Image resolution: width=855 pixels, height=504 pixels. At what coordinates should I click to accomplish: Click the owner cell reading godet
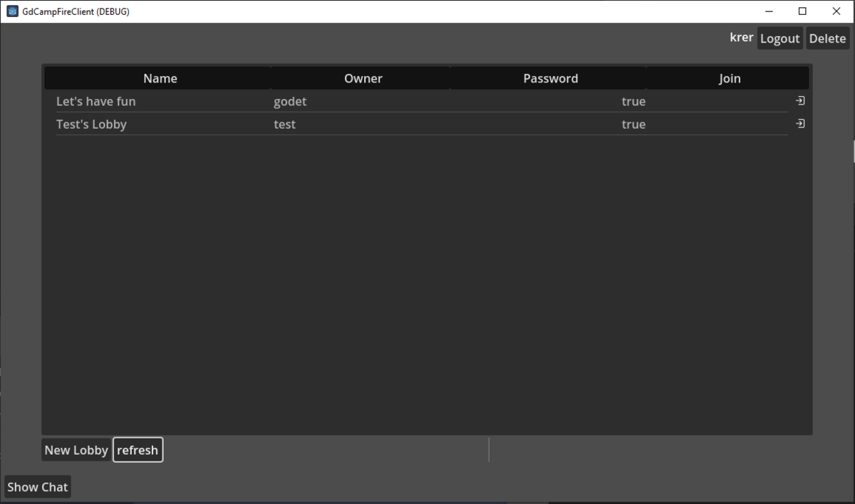290,101
